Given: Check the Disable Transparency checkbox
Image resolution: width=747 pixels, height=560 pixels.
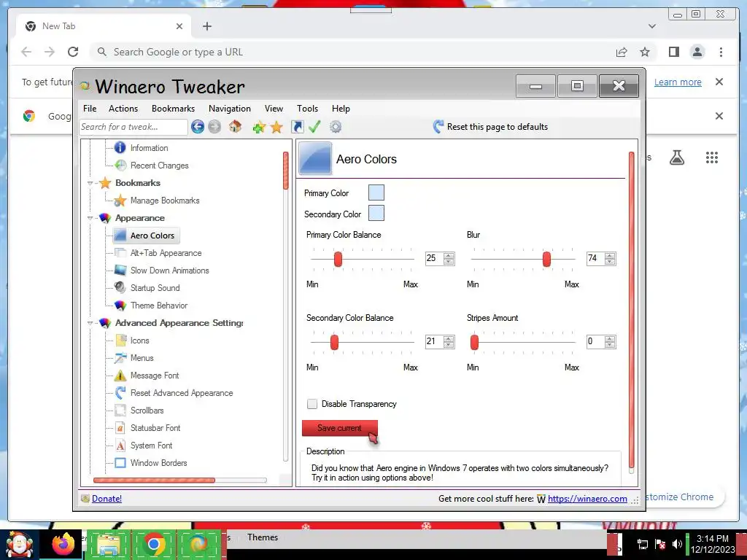Looking at the screenshot, I should pyautogui.click(x=312, y=404).
